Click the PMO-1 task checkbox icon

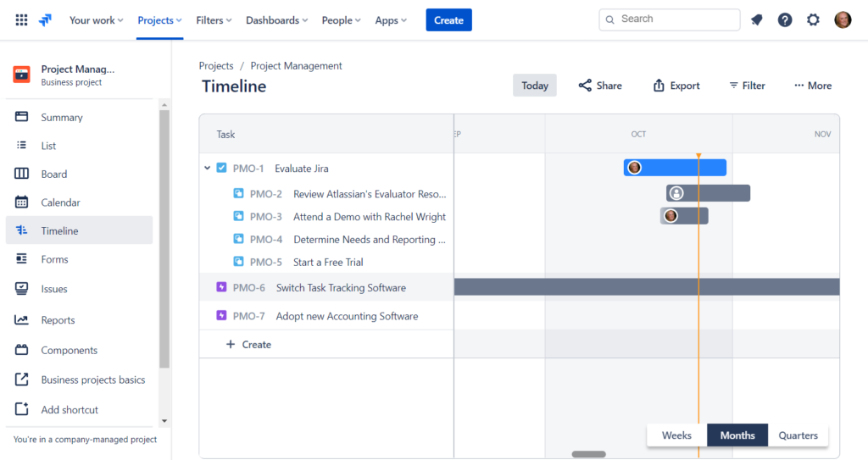click(221, 168)
